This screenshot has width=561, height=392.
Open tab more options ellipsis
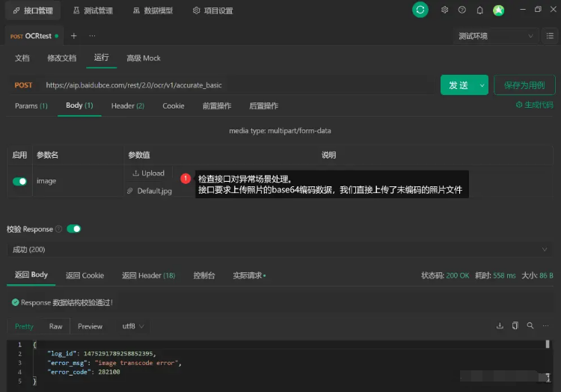click(92, 36)
